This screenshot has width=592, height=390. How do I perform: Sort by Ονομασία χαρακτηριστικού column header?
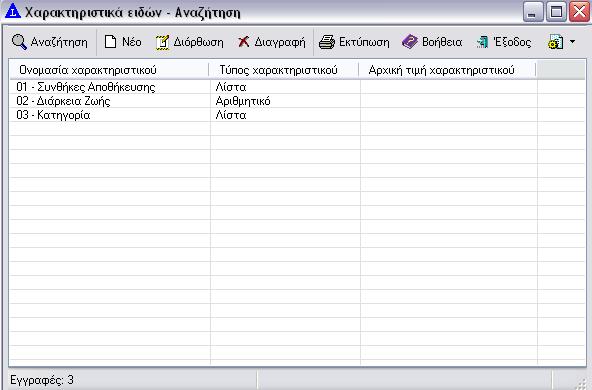[109, 70]
